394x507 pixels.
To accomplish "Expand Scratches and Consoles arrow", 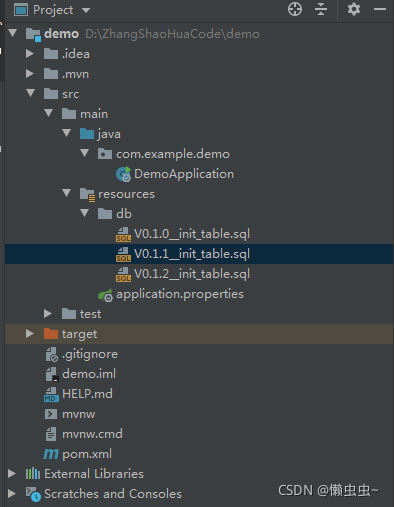I will (12, 493).
